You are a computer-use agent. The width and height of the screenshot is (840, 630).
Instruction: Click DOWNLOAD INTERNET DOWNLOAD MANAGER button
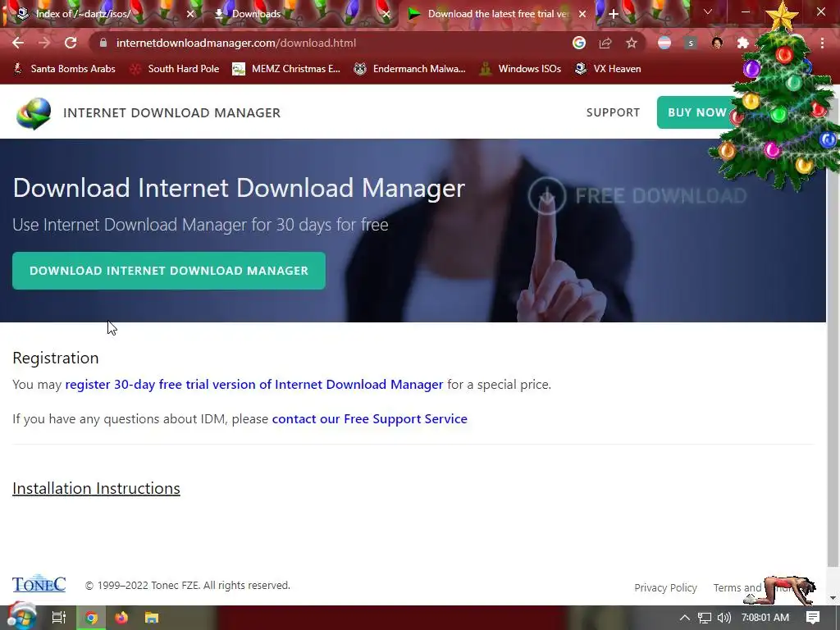169,271
